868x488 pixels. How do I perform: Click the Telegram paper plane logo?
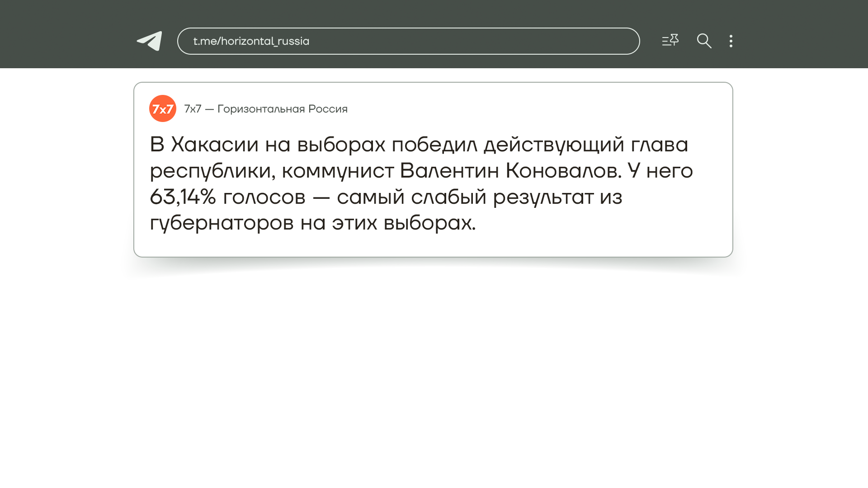150,41
